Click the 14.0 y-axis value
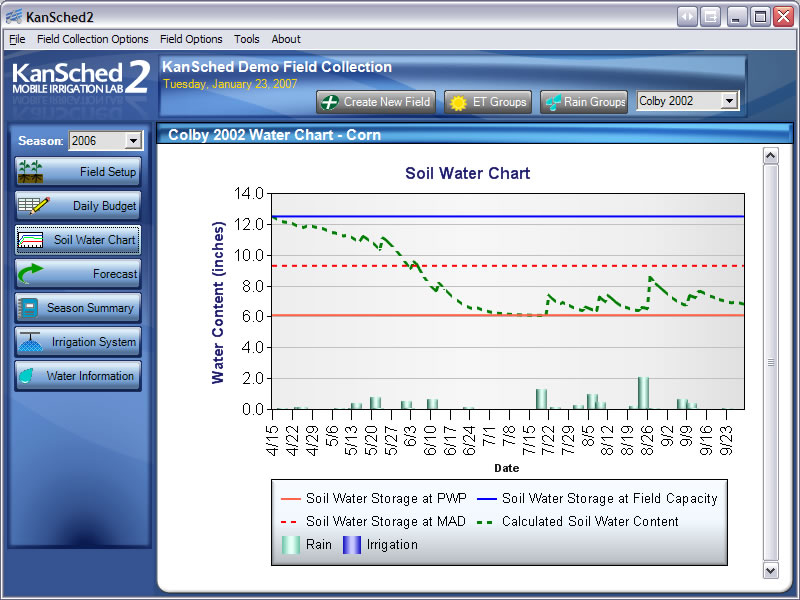800x600 pixels. pyautogui.click(x=248, y=193)
